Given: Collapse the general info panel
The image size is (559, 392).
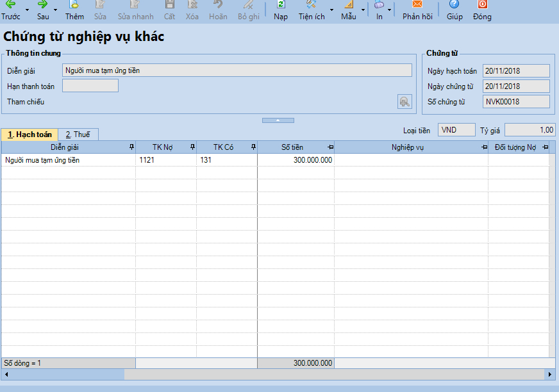Looking at the screenshot, I should click(x=278, y=120).
